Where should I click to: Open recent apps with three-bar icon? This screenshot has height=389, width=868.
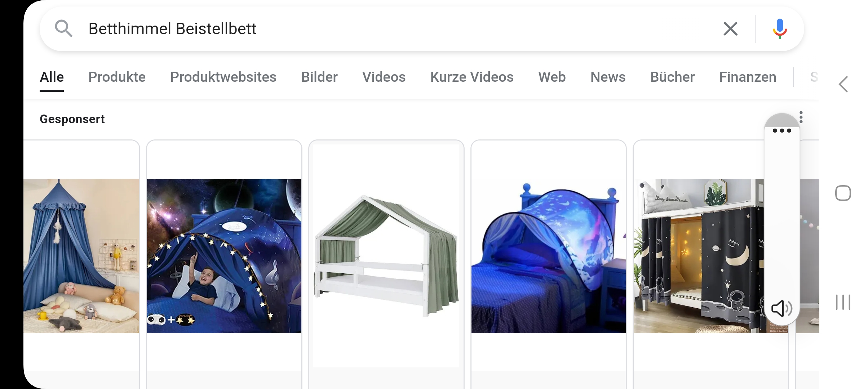pos(843,302)
